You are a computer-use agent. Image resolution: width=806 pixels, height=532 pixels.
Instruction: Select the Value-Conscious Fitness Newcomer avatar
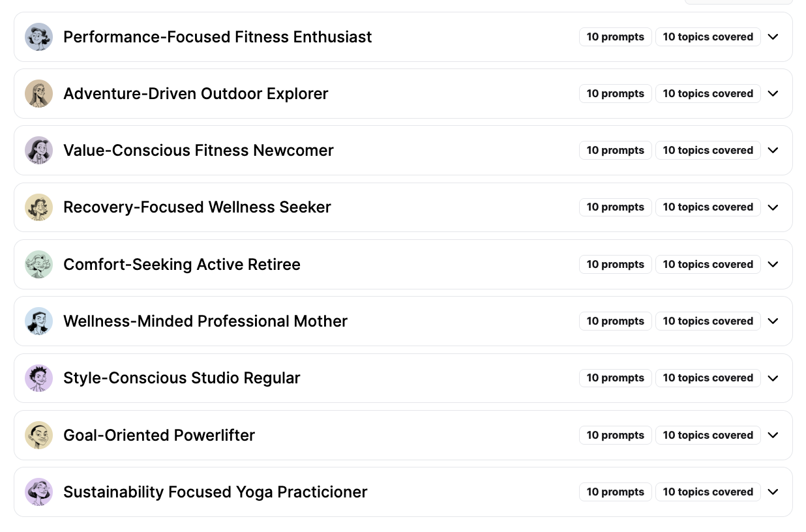coord(38,150)
